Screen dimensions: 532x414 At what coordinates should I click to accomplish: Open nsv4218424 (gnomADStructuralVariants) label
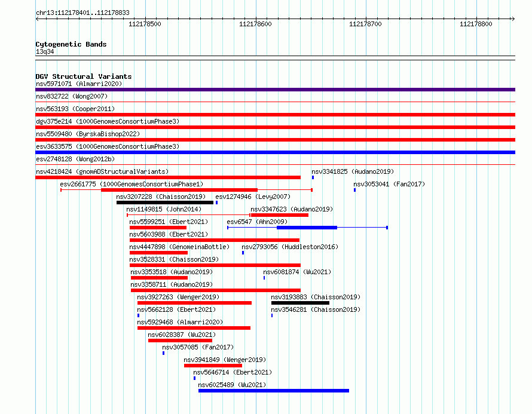(102, 171)
